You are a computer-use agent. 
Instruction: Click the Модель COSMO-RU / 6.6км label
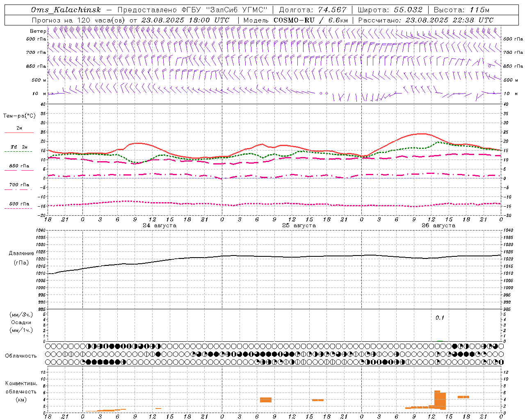tap(296, 20)
